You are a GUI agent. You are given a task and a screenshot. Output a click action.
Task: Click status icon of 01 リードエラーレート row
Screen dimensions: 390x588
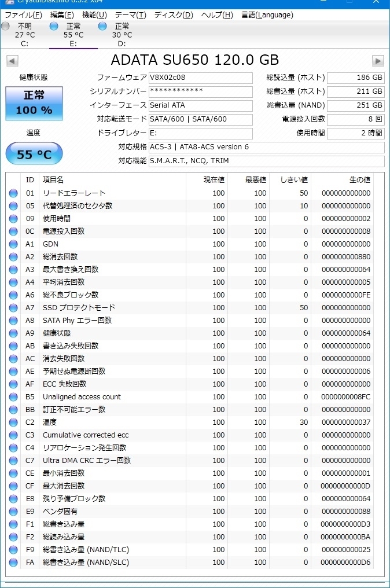point(13,193)
